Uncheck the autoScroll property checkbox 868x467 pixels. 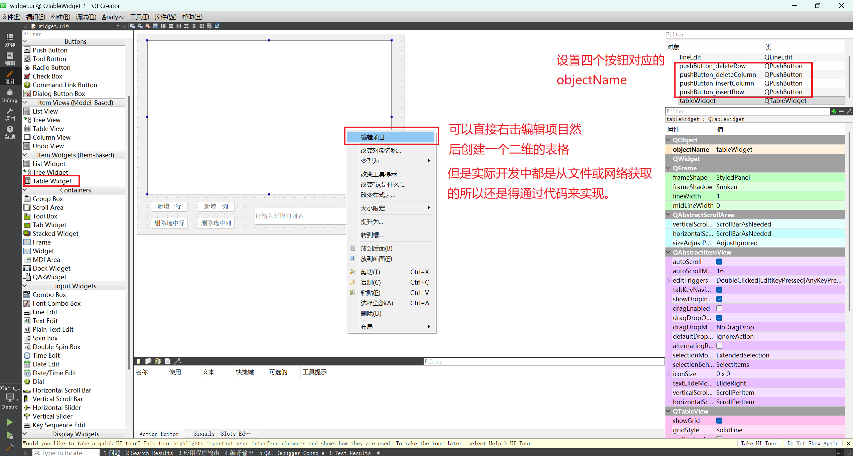719,262
